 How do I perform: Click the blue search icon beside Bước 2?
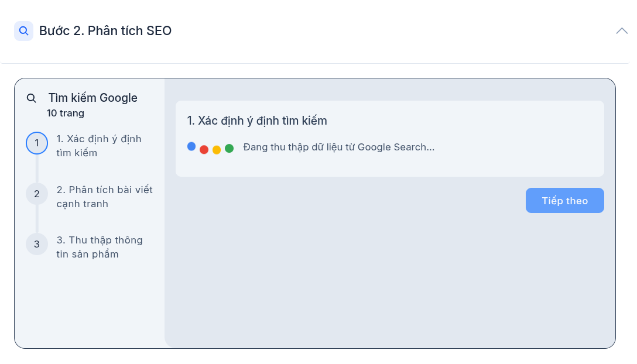pos(23,31)
